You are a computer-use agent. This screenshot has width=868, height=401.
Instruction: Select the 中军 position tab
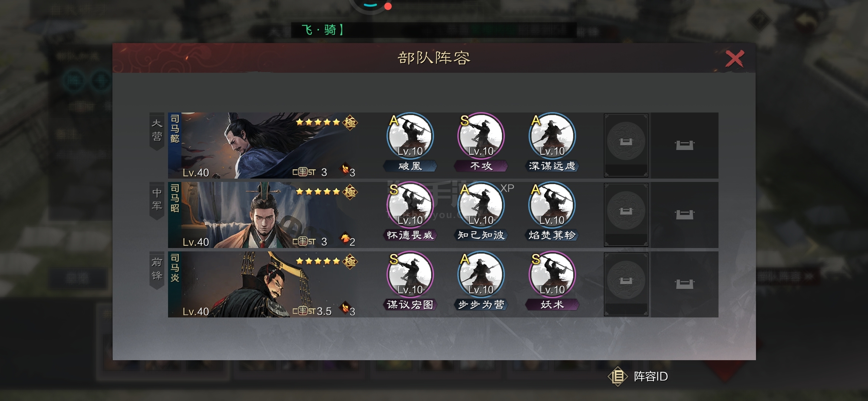pyautogui.click(x=157, y=201)
